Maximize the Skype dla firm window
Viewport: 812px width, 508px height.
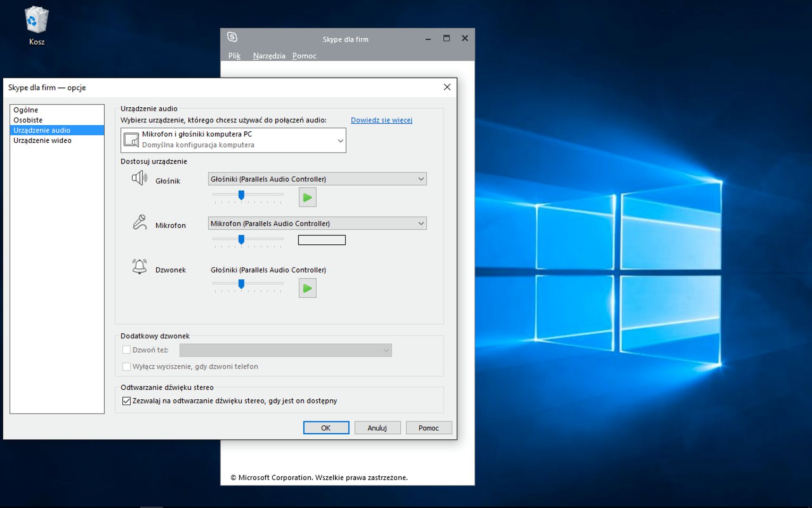[447, 38]
